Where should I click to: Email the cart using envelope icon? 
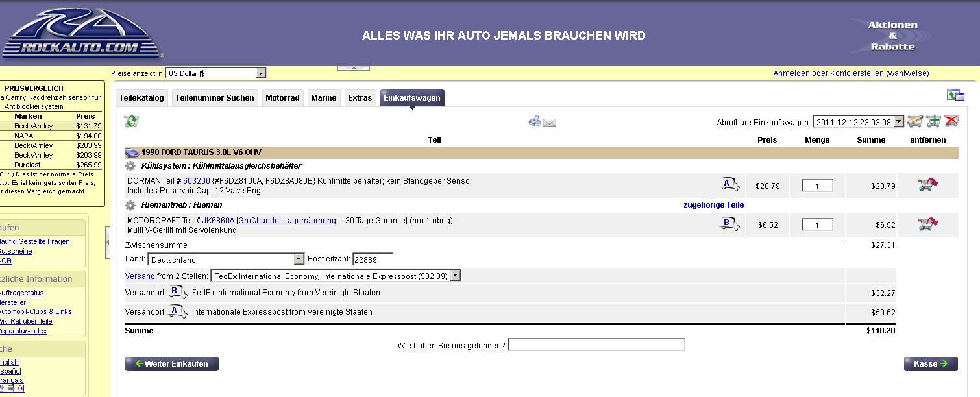pos(549,123)
